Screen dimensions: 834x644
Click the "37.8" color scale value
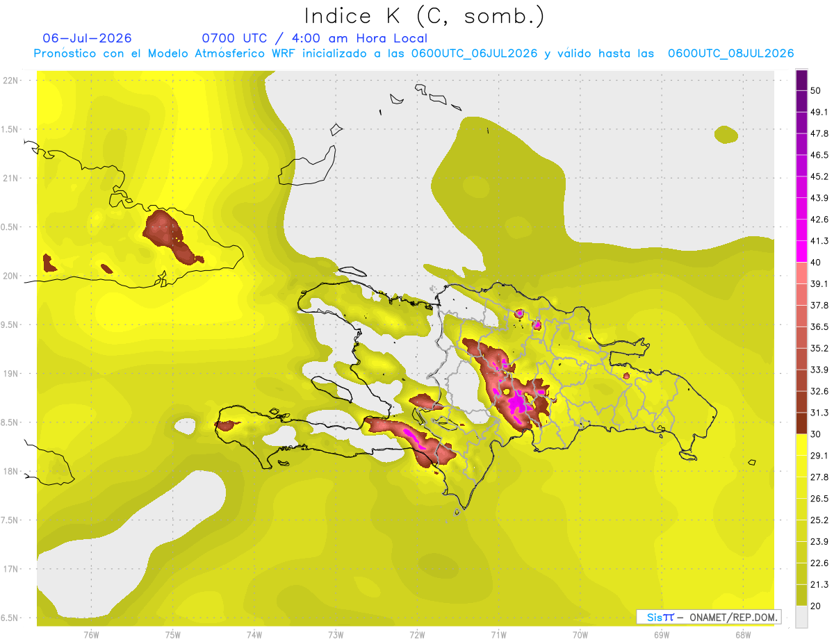(819, 306)
